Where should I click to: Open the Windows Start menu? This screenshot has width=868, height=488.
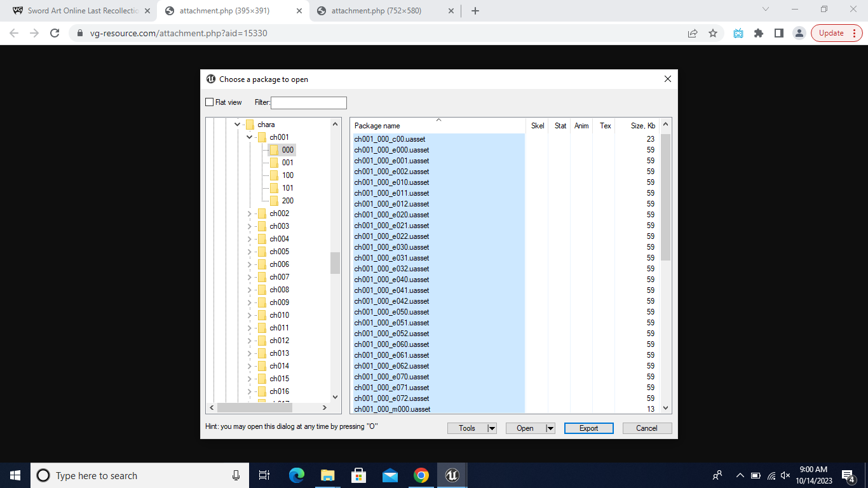[15, 475]
